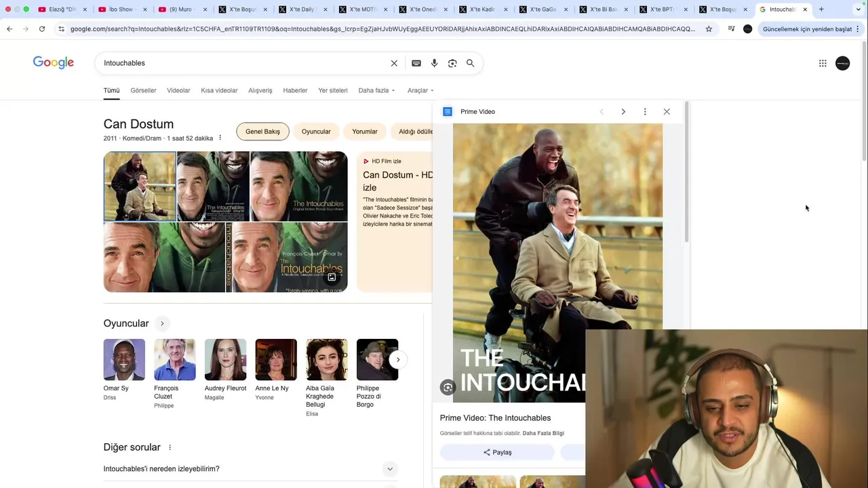Open Philippe Pozzo di Borgo cast thumbnail
This screenshot has width=868, height=488.
[x=378, y=360]
